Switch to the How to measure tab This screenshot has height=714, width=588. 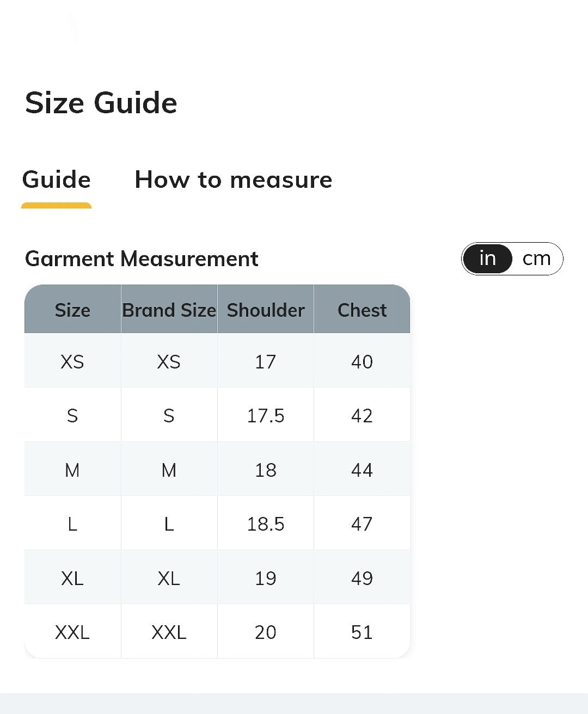(x=234, y=180)
